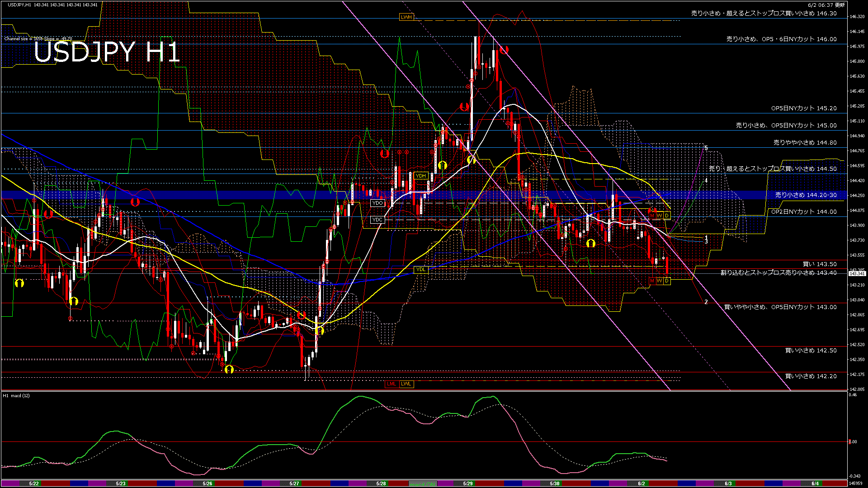The width and height of the screenshot is (868, 488).
Task: Select the 143.40 stop-loss sell annotation
Action: (x=778, y=273)
